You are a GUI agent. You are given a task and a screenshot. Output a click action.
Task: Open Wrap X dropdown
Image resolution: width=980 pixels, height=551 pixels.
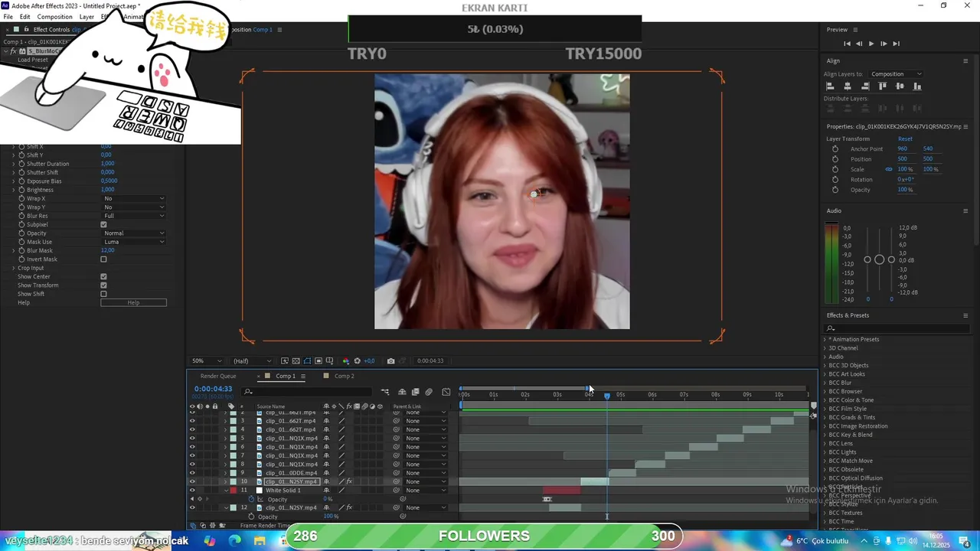click(x=134, y=199)
